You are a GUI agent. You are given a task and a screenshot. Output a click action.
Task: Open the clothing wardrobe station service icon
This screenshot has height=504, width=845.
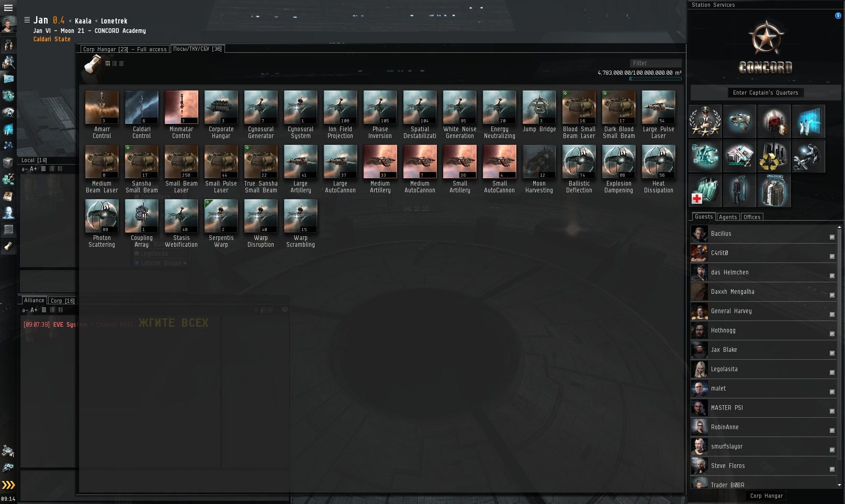click(774, 190)
